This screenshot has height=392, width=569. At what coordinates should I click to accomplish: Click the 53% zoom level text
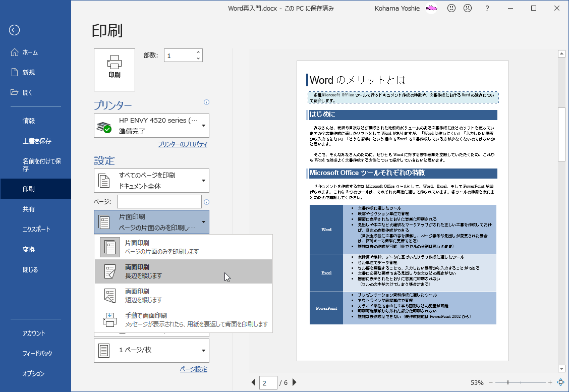pos(477,382)
